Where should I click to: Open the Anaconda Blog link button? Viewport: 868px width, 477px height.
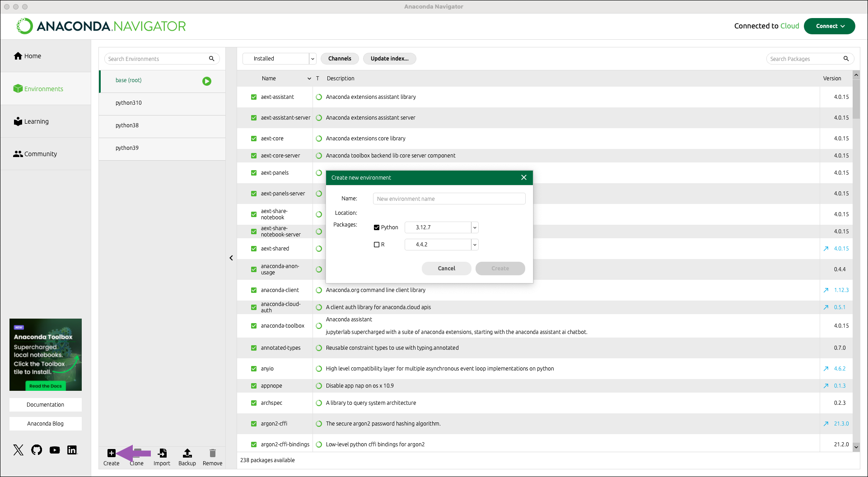(46, 424)
